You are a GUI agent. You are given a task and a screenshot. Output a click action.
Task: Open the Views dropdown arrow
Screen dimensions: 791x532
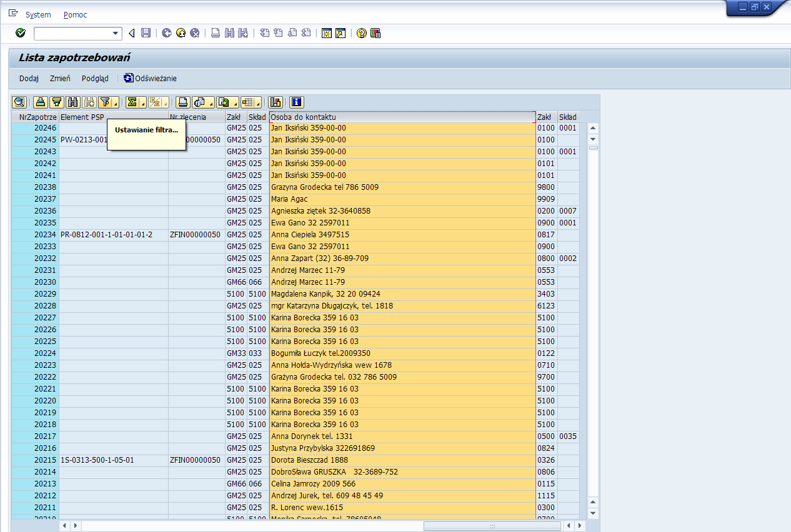(x=211, y=103)
